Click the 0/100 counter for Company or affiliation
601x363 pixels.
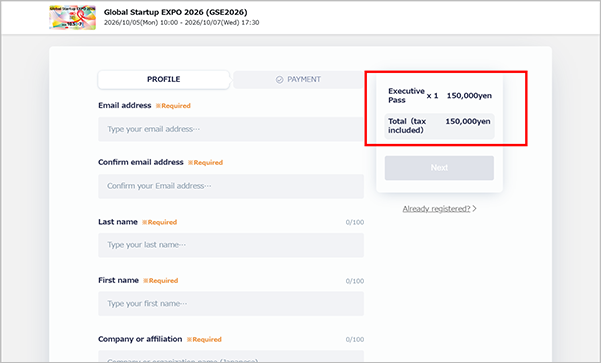(355, 340)
